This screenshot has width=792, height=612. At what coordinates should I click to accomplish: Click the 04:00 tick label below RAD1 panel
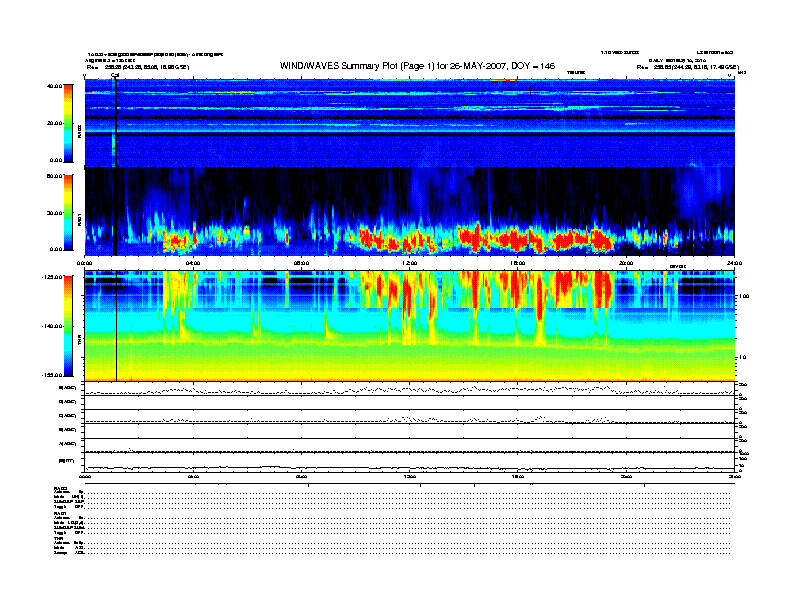pyautogui.click(x=193, y=263)
